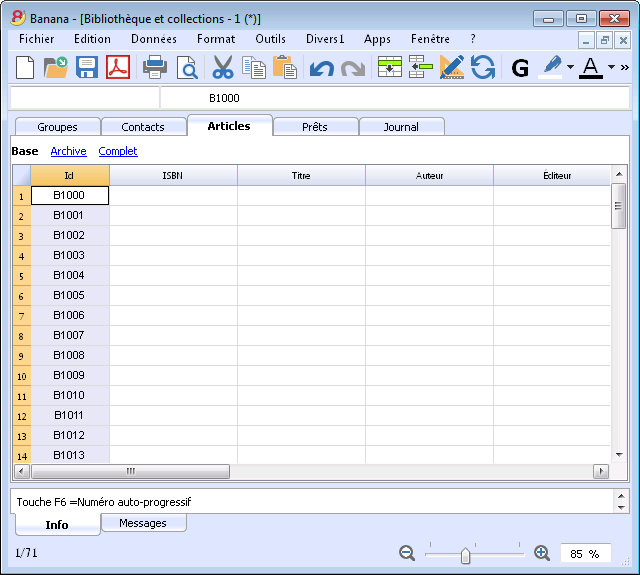This screenshot has width=640, height=575.
Task: Undo last action with blue arrow
Action: [x=322, y=68]
